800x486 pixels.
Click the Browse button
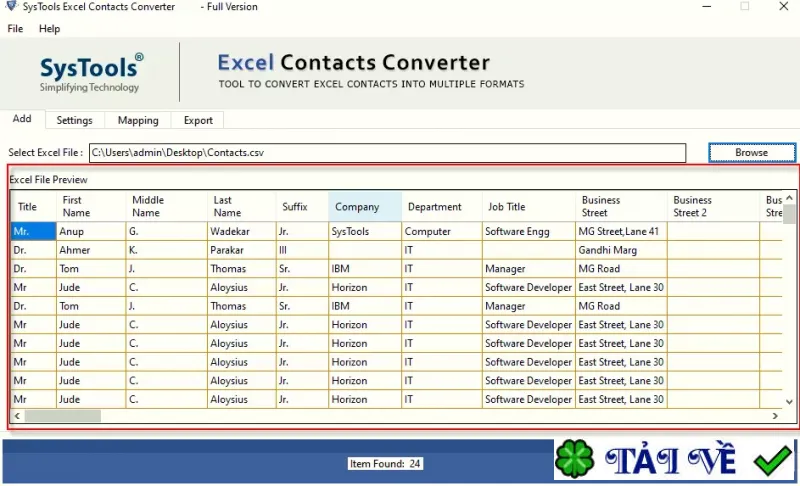(x=752, y=152)
